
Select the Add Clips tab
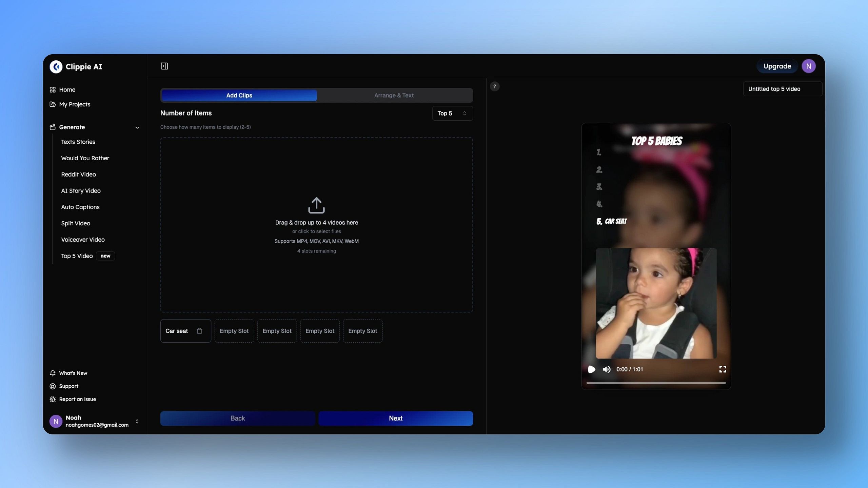(x=239, y=95)
